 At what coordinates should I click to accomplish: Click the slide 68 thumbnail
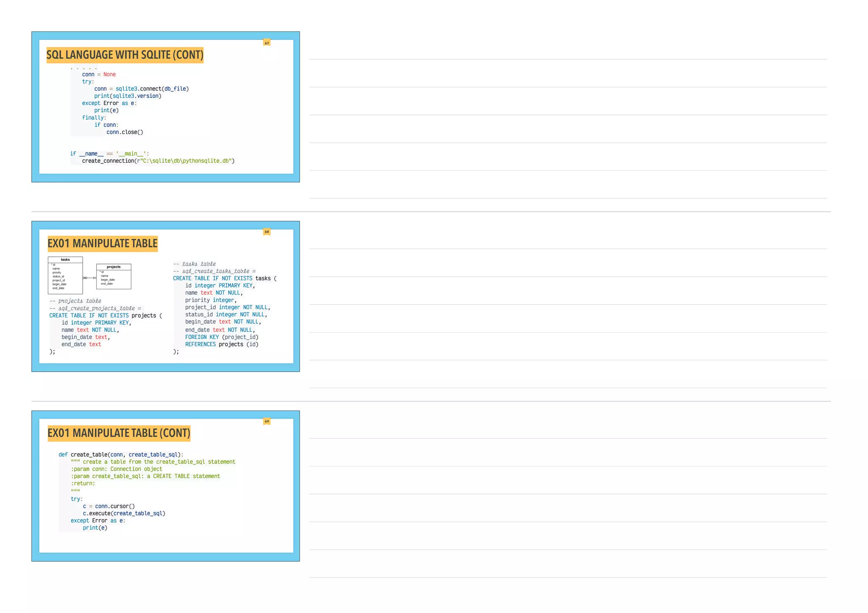click(x=165, y=296)
